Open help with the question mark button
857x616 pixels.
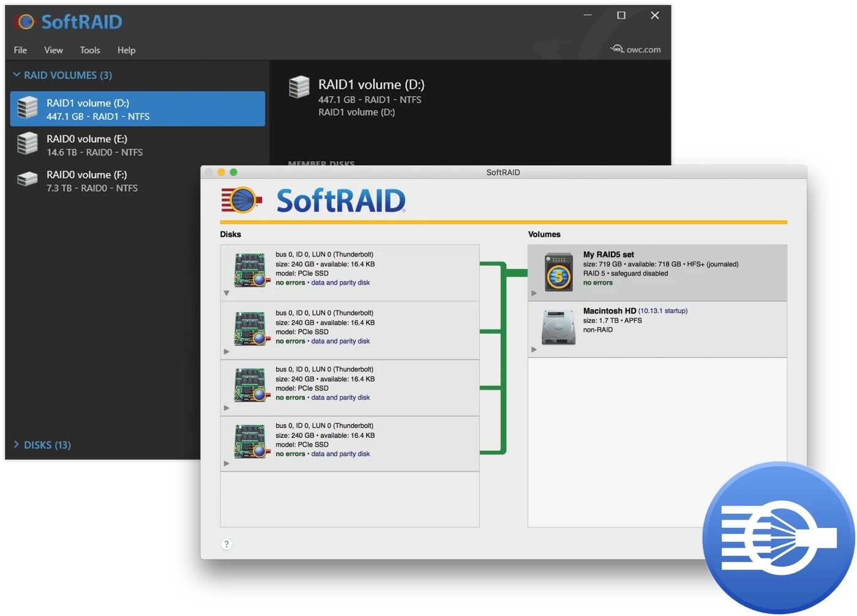pos(226,544)
